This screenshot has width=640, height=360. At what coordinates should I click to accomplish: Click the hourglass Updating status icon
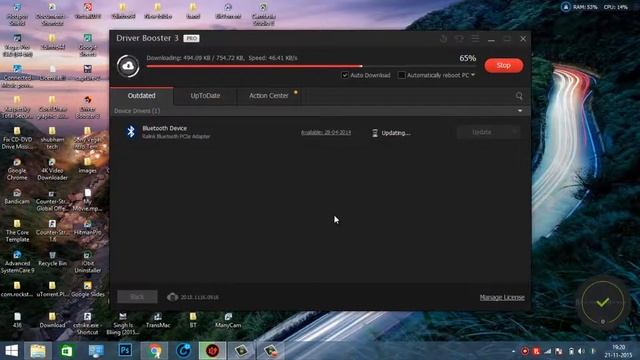[375, 133]
